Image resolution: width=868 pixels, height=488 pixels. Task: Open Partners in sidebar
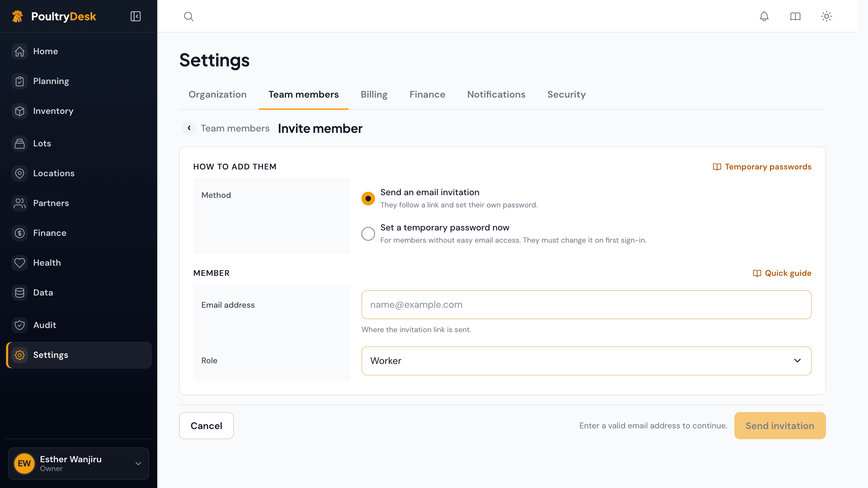click(79, 203)
